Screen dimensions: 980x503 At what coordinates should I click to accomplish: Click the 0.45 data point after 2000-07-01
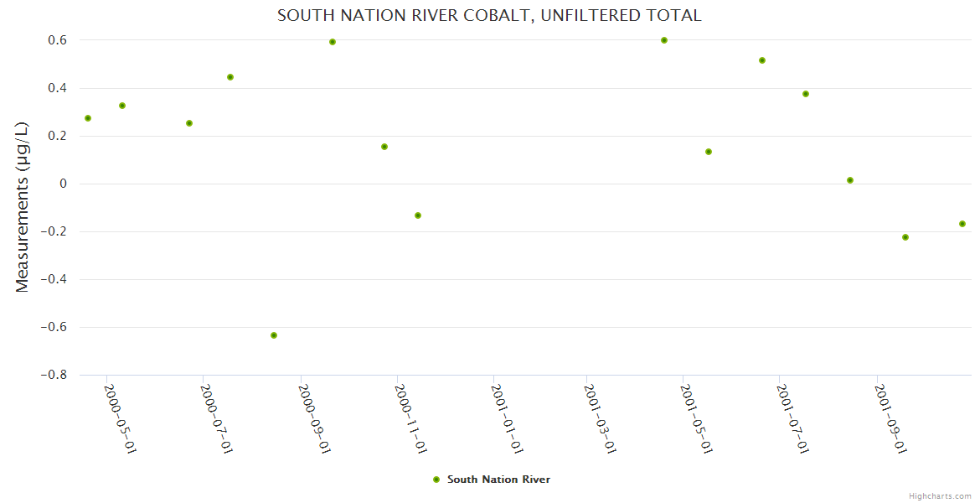[230, 77]
